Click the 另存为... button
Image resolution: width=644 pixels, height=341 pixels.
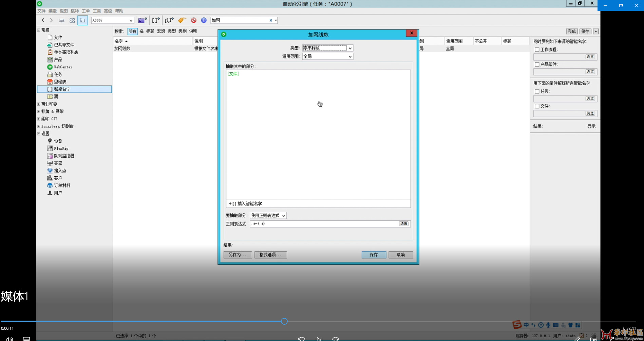(x=238, y=255)
